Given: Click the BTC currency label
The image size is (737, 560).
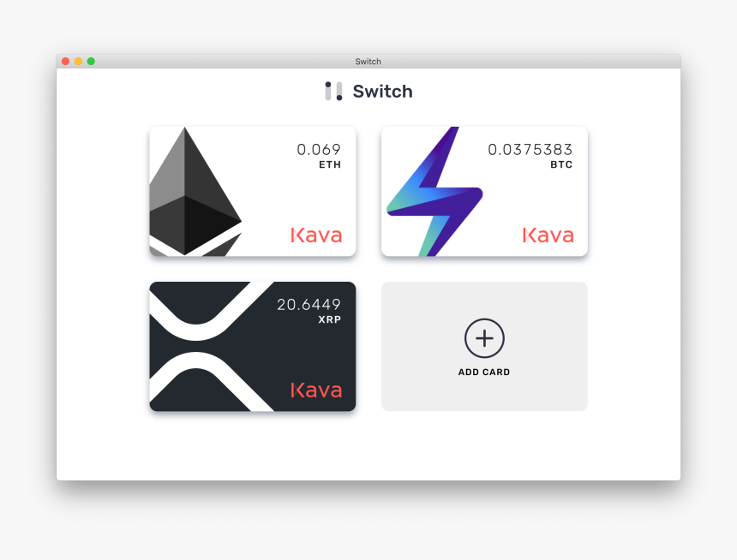Looking at the screenshot, I should pyautogui.click(x=561, y=164).
